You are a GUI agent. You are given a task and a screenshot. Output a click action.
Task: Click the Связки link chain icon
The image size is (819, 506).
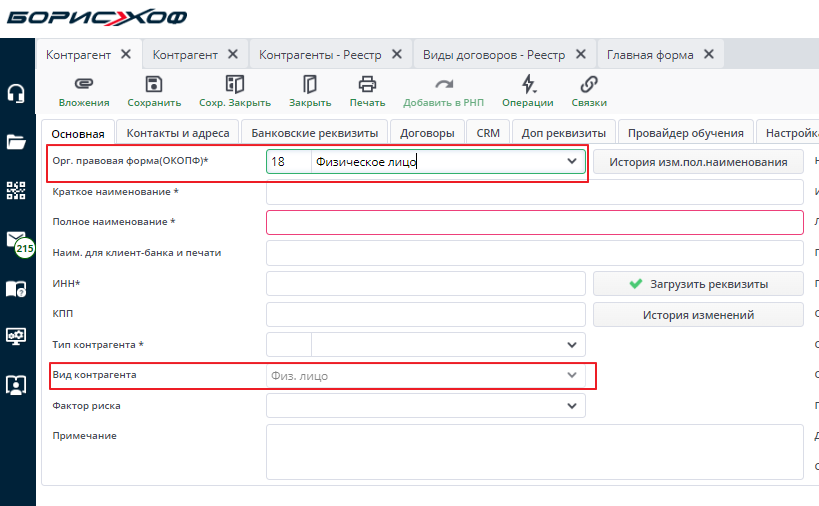[x=589, y=84]
